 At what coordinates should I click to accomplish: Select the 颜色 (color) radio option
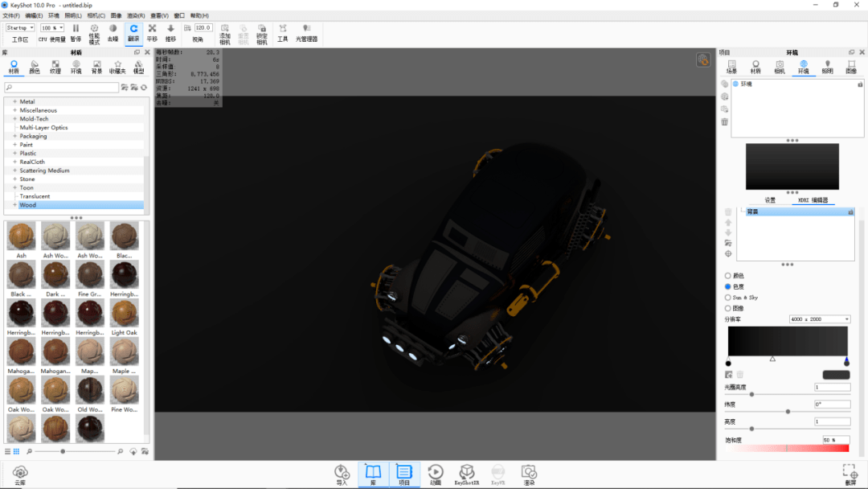pos(728,275)
